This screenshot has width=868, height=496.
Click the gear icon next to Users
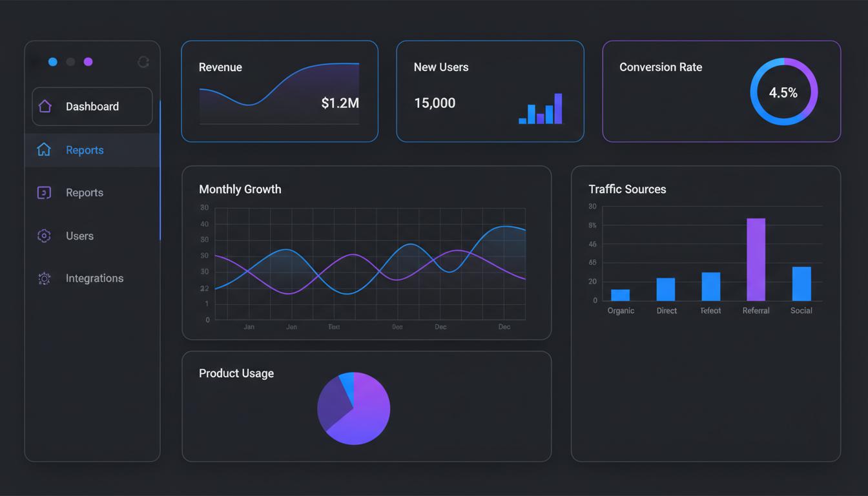[x=44, y=236]
